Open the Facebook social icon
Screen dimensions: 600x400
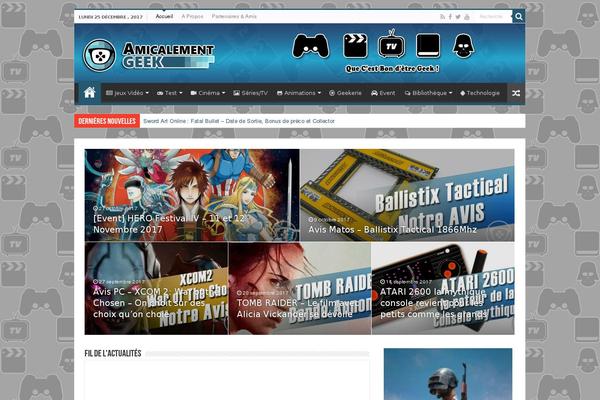[x=450, y=17]
